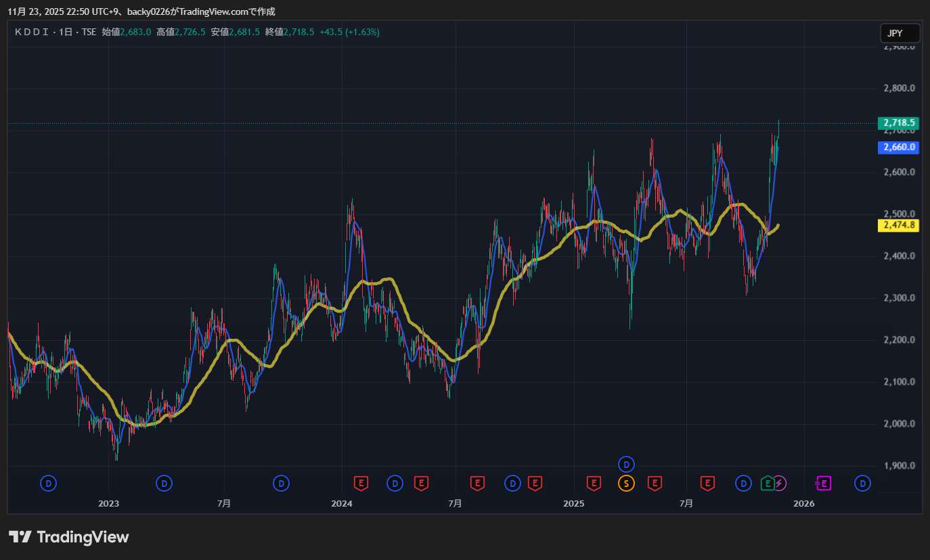The width and height of the screenshot is (930, 560).
Task: Click the TradingView logo icon at bottom left
Action: pos(20,537)
